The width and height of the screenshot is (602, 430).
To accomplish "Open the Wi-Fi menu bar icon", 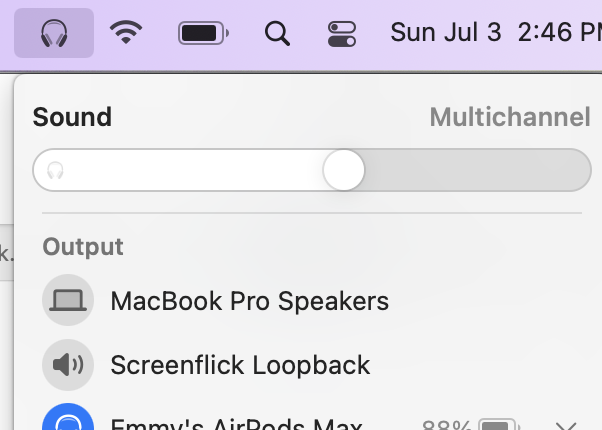I will point(126,33).
